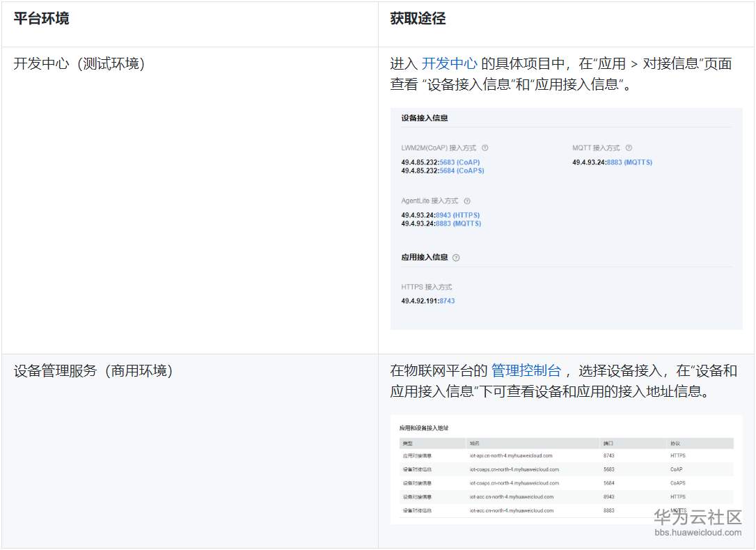
Task: Click the help icon beside AgentLite 接入方式
Action: pyautogui.click(x=466, y=201)
